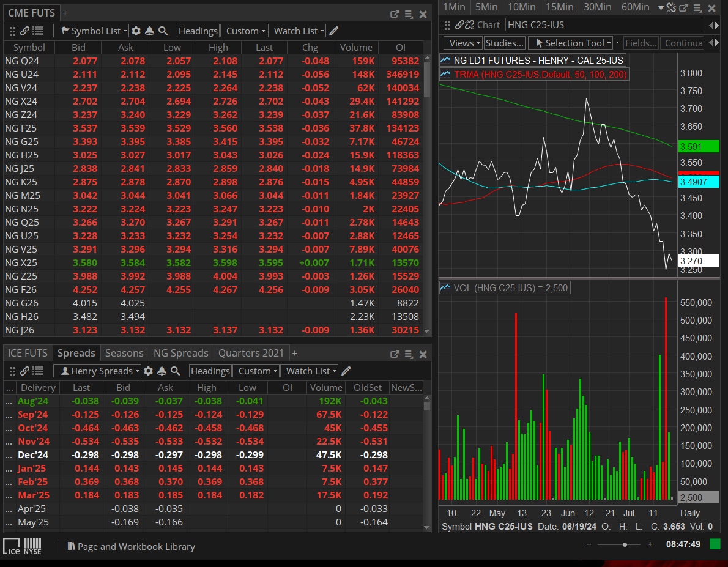
Task: Pop out the Spreads panel window
Action: coord(395,354)
